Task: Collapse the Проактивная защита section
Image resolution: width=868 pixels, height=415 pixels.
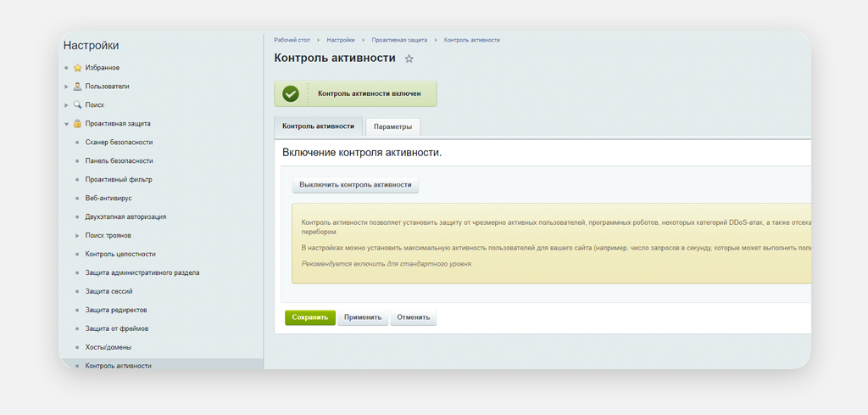Action: [x=66, y=124]
